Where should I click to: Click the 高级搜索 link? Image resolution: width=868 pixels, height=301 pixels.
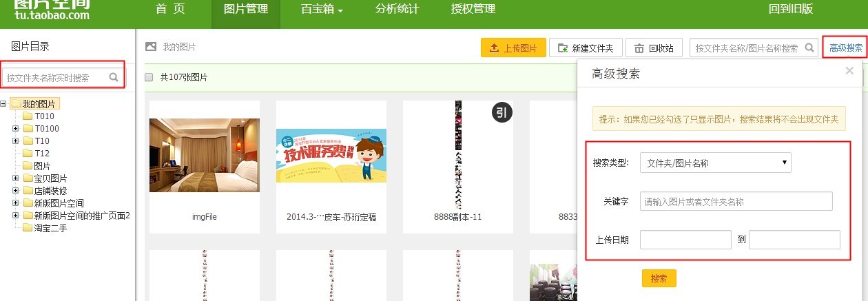(x=845, y=48)
